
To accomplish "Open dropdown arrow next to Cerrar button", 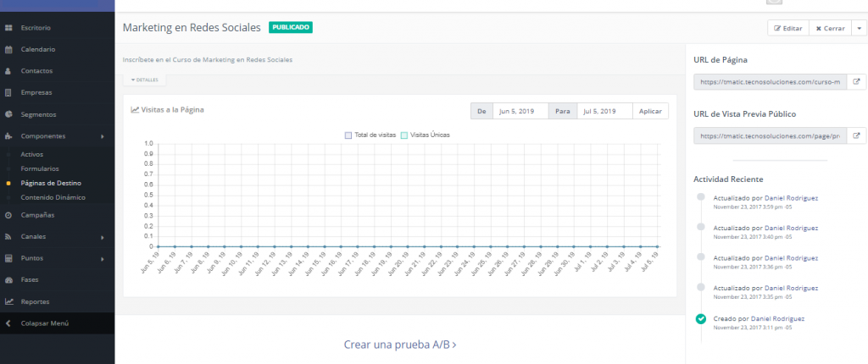I will 860,28.
